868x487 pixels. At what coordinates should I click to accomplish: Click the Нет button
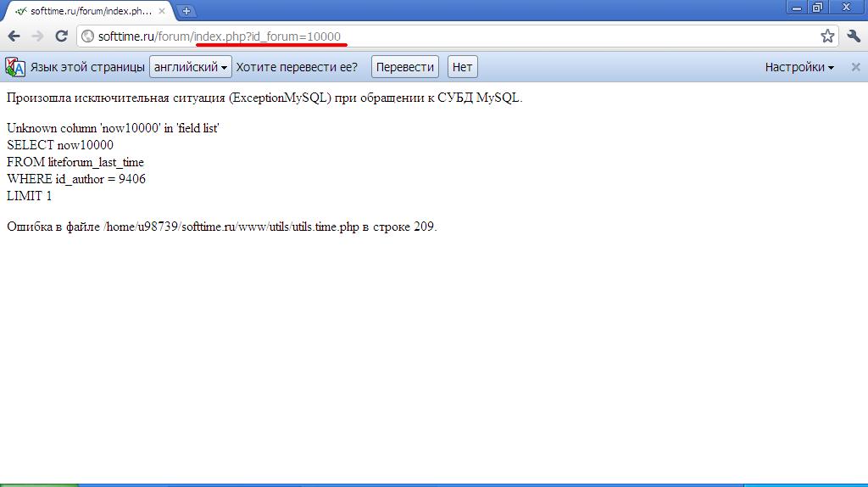(x=462, y=67)
